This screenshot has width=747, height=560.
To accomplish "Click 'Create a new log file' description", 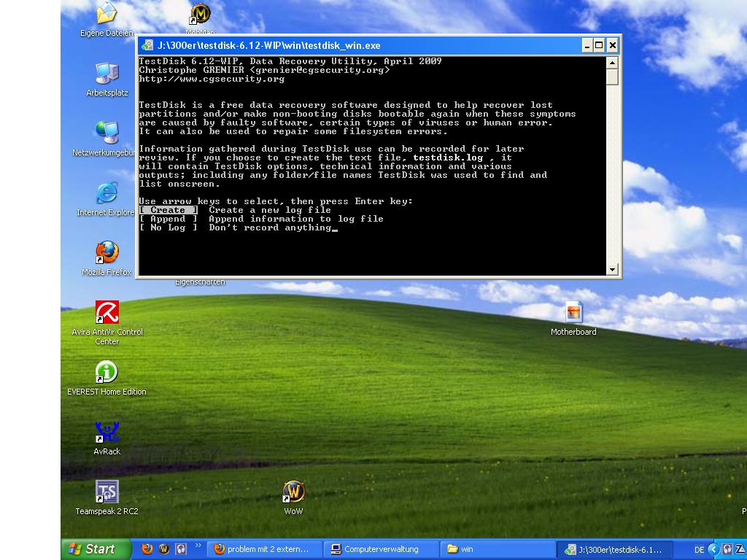I will click(x=270, y=210).
